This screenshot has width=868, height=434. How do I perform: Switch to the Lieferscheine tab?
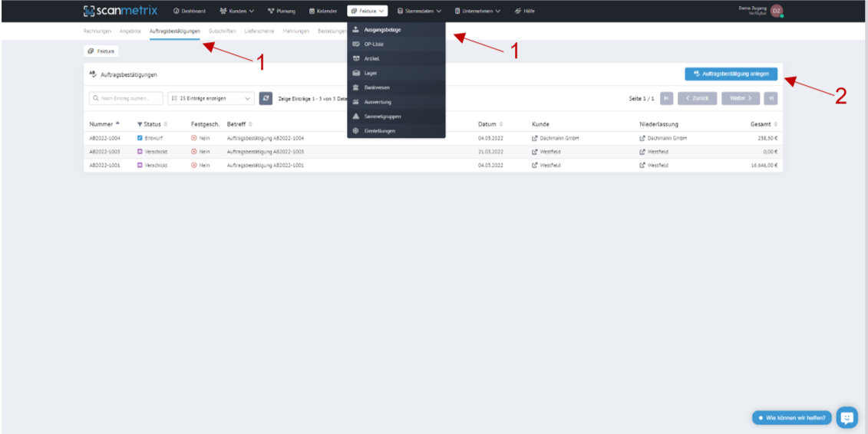tap(259, 31)
